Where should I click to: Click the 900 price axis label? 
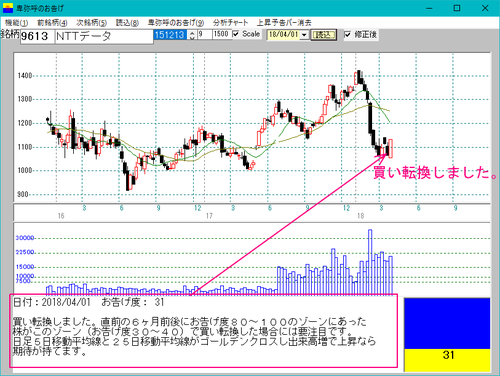click(23, 194)
